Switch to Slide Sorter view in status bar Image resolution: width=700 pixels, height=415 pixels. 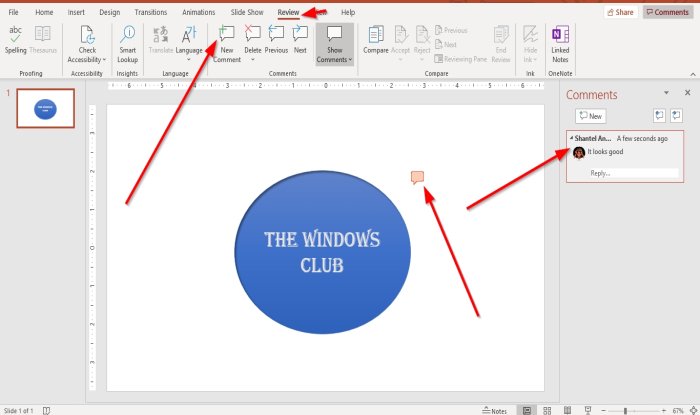pos(547,410)
